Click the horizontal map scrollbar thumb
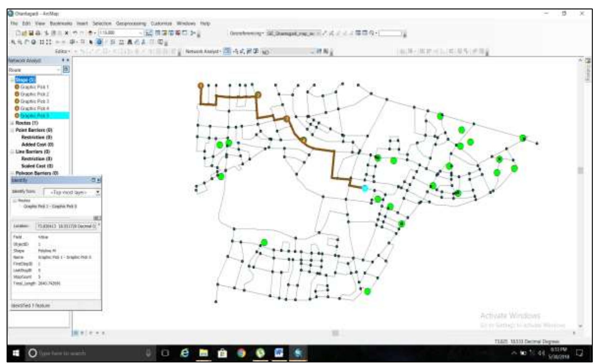 335,333
